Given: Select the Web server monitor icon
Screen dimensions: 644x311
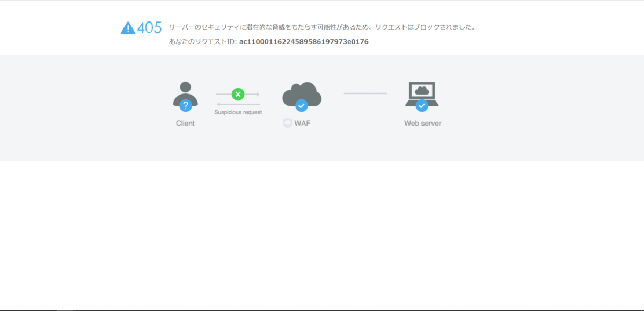Looking at the screenshot, I should (x=422, y=91).
